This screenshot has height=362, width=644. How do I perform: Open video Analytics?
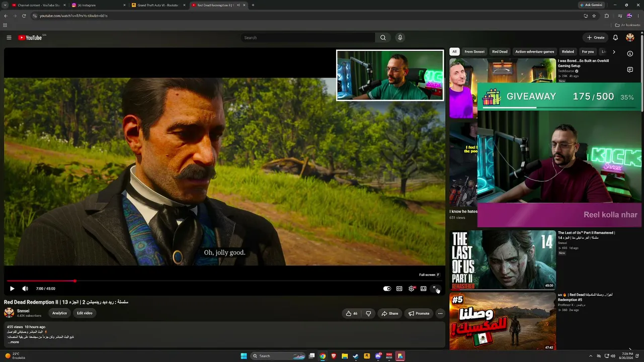point(59,313)
